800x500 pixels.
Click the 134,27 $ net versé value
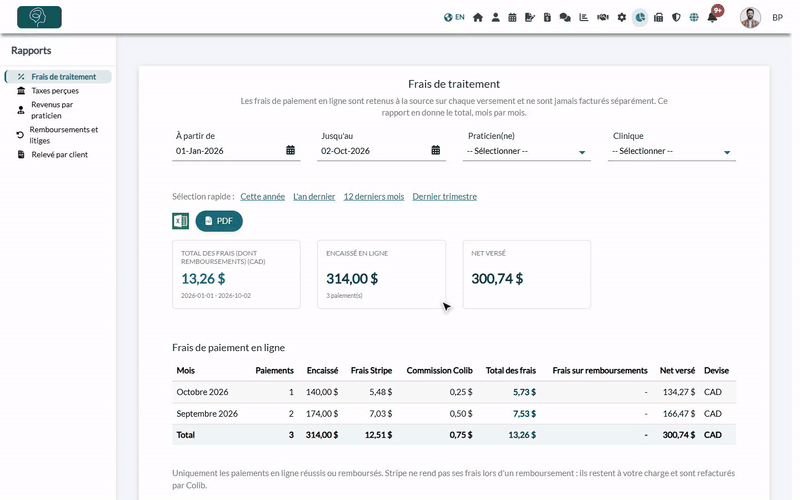pos(679,392)
